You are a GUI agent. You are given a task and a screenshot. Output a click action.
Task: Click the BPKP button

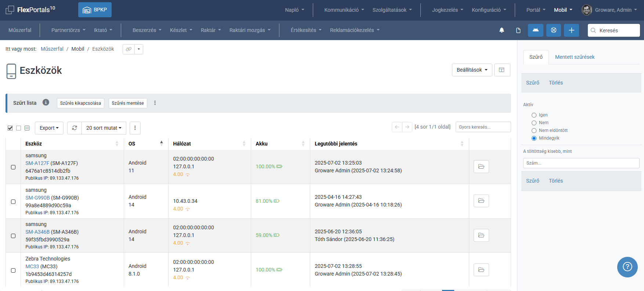[x=95, y=10]
